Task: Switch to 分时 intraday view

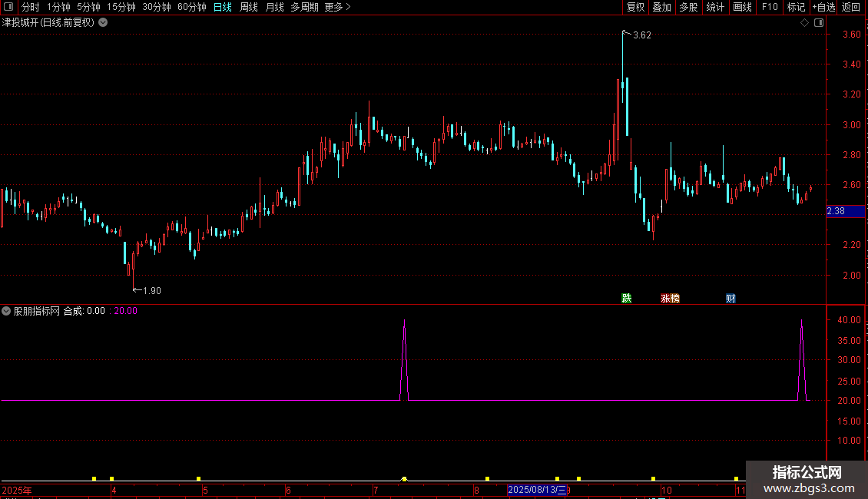Action: 31,7
